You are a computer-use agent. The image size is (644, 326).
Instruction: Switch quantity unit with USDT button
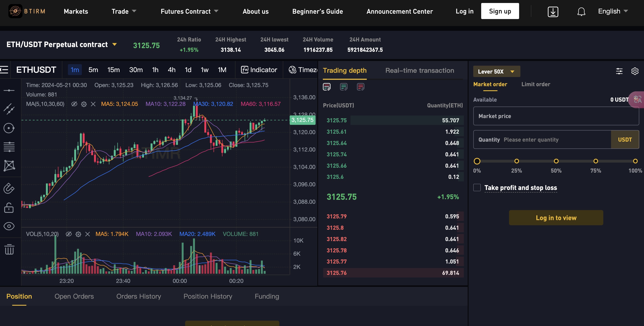click(x=625, y=139)
